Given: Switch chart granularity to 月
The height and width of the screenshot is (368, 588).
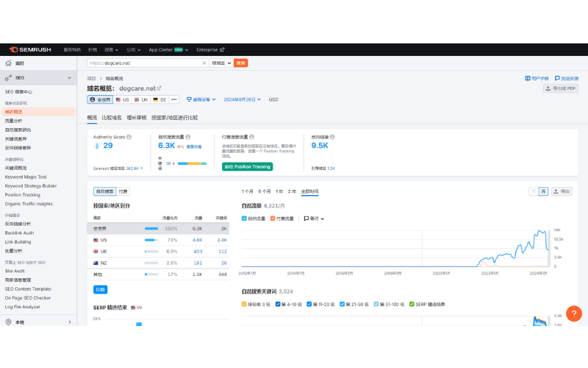Looking at the screenshot, I should click(x=543, y=191).
